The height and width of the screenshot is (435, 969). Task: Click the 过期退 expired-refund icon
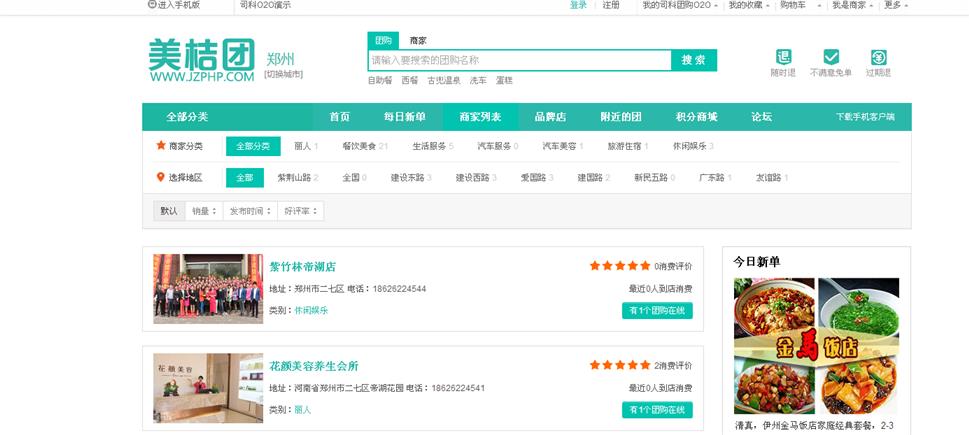pyautogui.click(x=878, y=57)
